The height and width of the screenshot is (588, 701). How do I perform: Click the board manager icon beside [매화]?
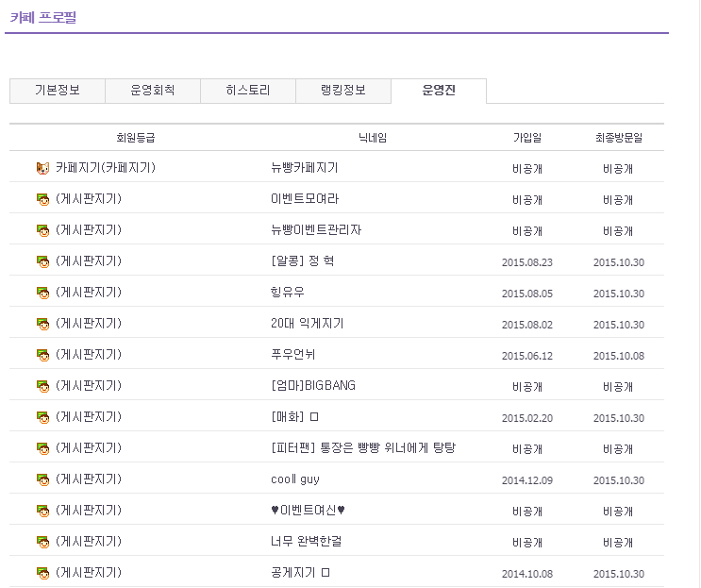(42, 417)
